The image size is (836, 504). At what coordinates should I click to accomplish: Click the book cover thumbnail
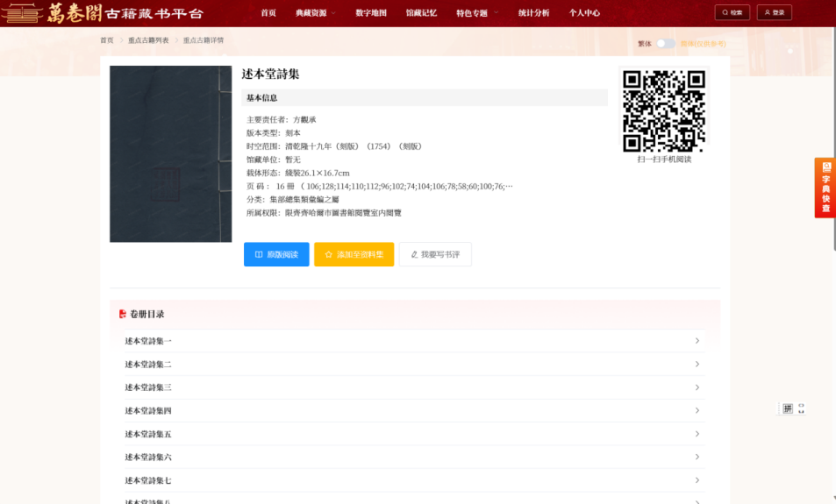[x=170, y=154]
